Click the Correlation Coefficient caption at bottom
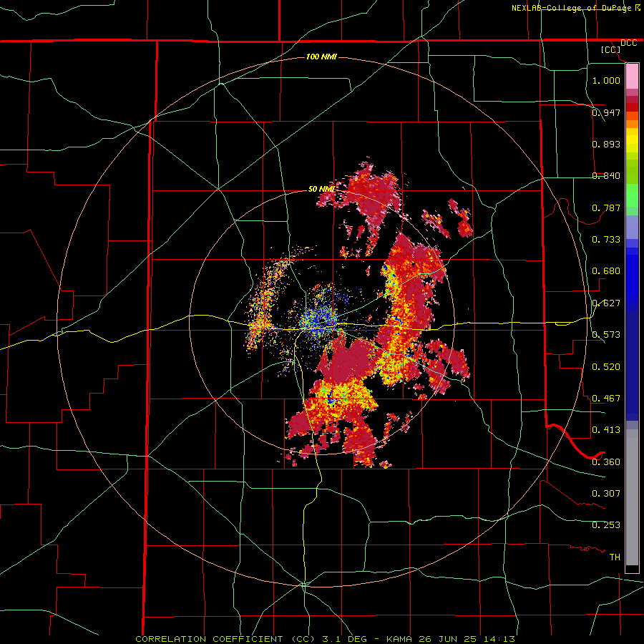The height and width of the screenshot is (644, 644). click(x=326, y=639)
